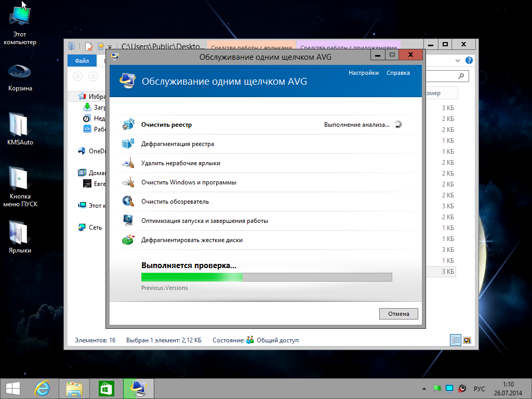Click the Back arrow in Explorer
Screen dimensions: 532x399
(78, 76)
